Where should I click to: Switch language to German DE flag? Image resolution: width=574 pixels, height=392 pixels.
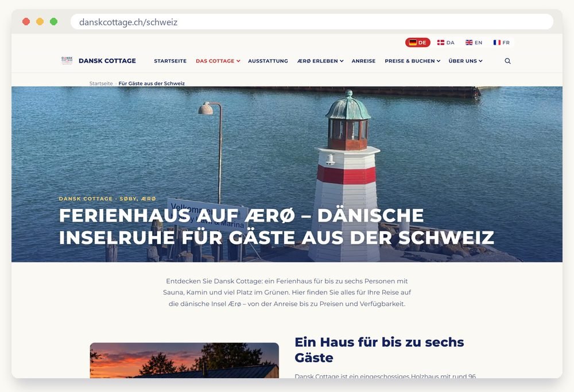417,42
